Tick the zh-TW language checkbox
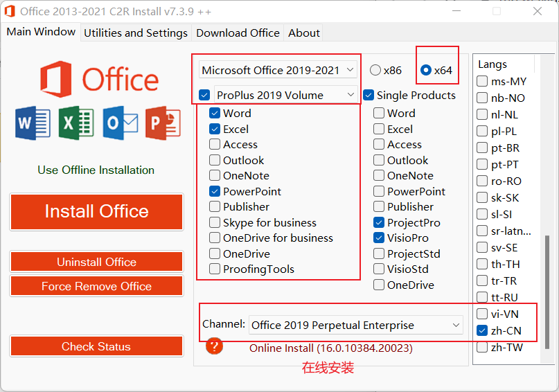559x392 pixels. 482,348
